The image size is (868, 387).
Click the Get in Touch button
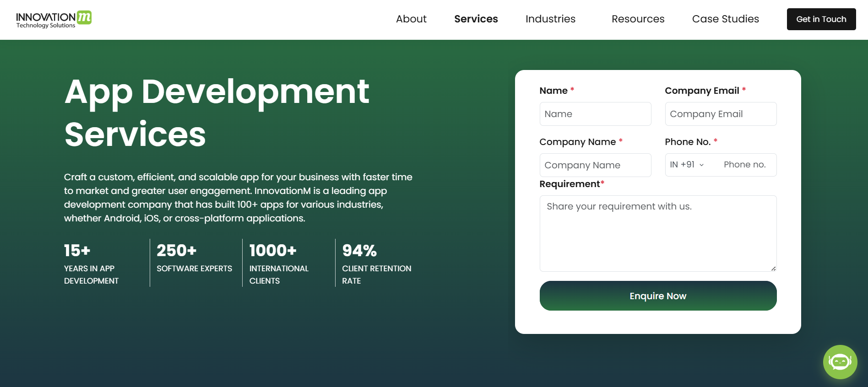point(821,19)
